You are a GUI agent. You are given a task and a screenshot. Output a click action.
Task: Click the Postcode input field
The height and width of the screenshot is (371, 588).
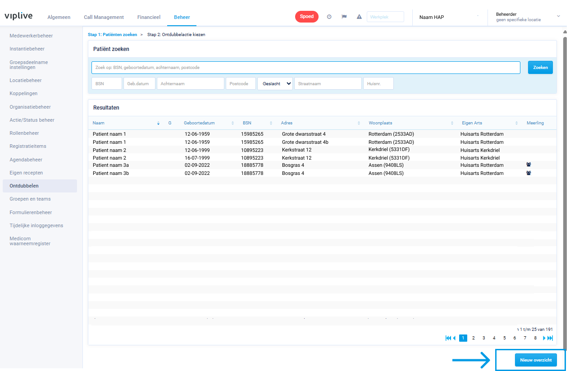[241, 83]
